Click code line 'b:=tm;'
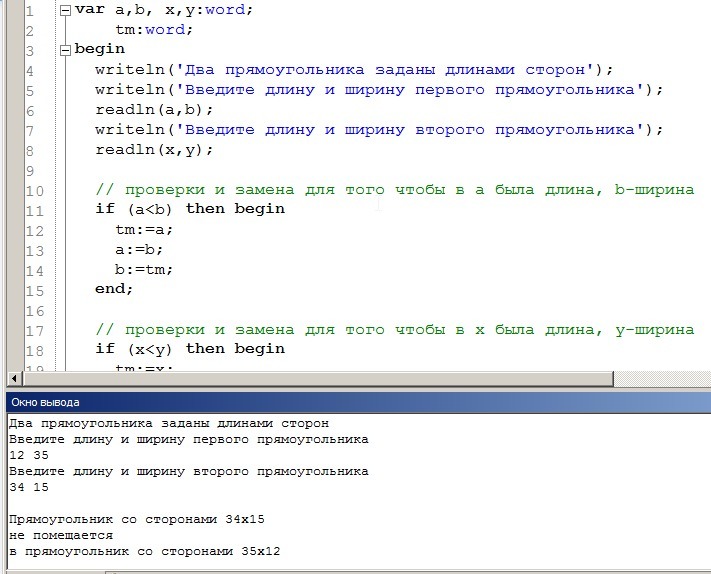Image resolution: width=711 pixels, height=574 pixels. (x=144, y=269)
